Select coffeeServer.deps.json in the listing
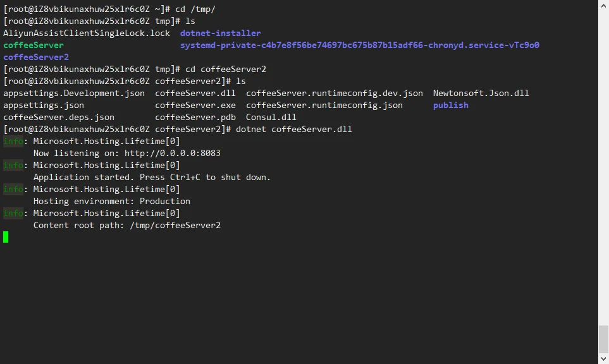Viewport: 609px width, 364px height. coord(59,118)
